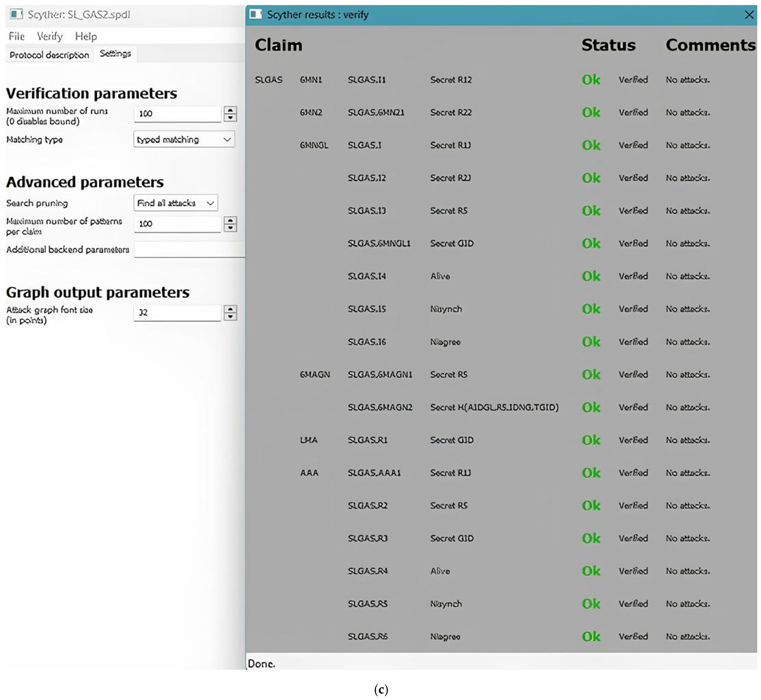The image size is (761, 700).
Task: Increase attack graph font size spinner
Action: click(230, 309)
